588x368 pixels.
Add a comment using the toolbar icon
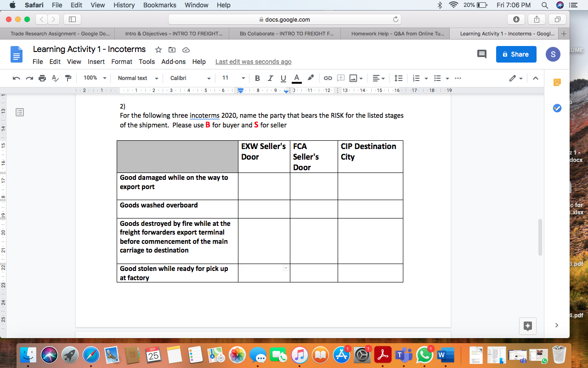pos(341,78)
